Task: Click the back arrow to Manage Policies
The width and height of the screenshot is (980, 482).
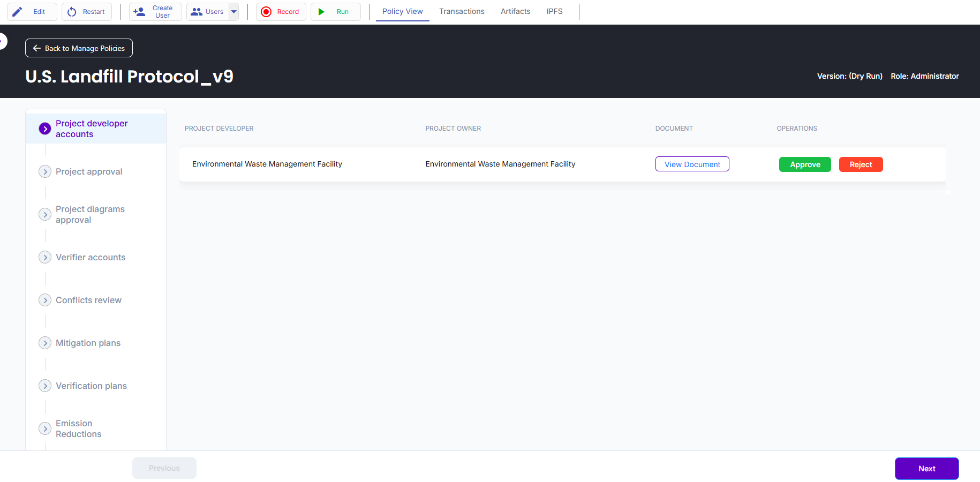Action: 37,48
